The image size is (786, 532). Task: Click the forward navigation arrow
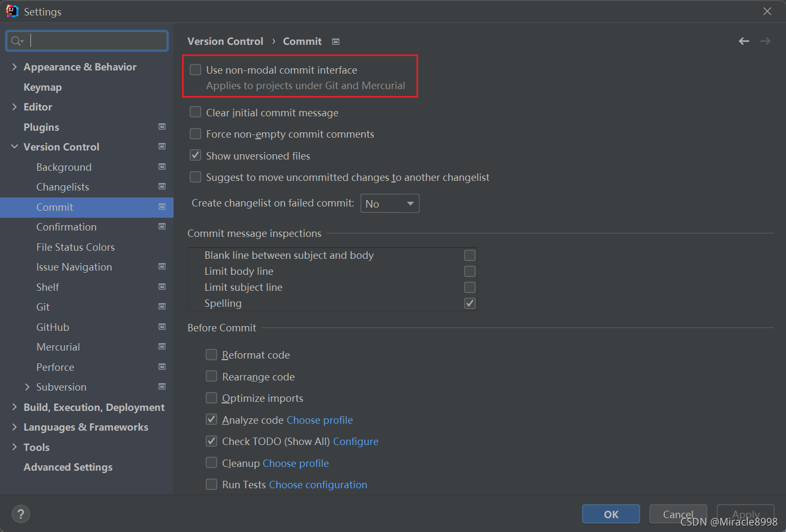coord(766,41)
